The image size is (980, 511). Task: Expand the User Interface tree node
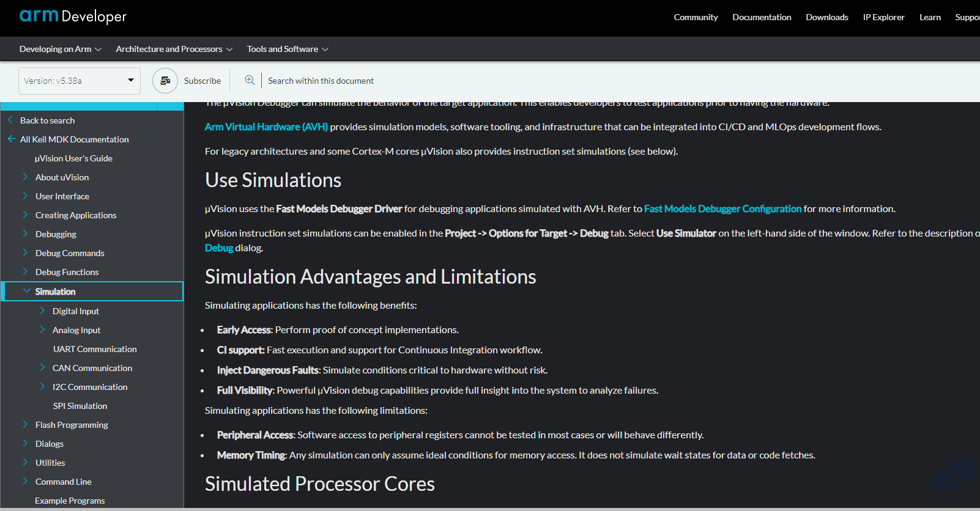pyautogui.click(x=25, y=196)
